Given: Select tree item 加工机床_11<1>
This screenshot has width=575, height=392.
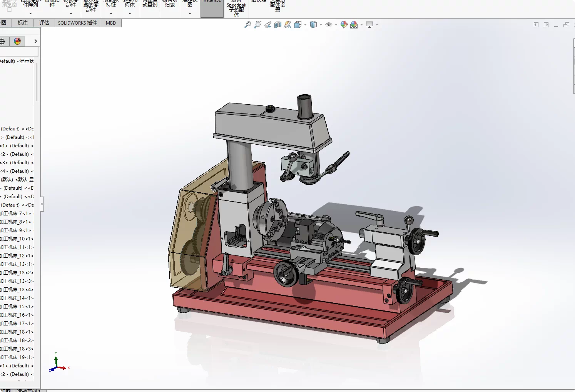Looking at the screenshot, I should point(17,247).
